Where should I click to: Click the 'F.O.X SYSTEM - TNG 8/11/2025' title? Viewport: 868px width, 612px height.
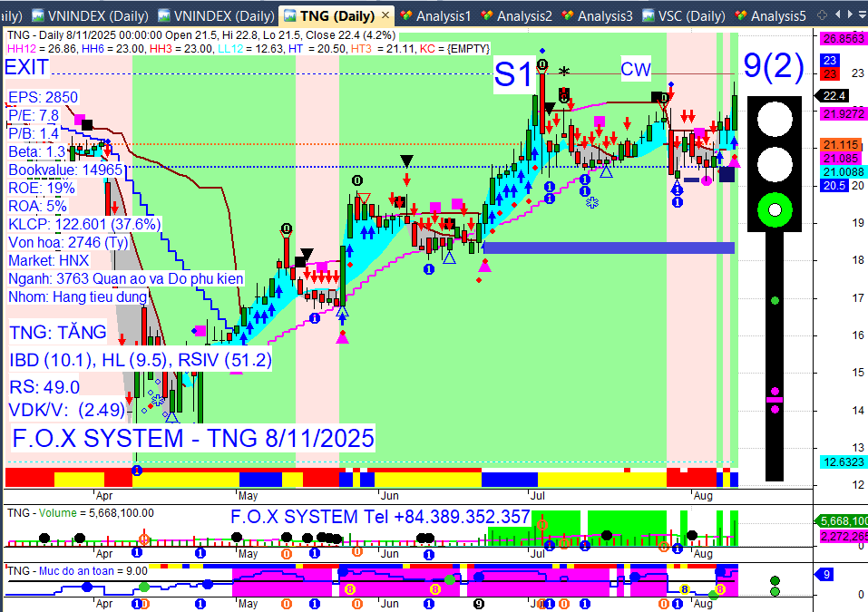(193, 438)
